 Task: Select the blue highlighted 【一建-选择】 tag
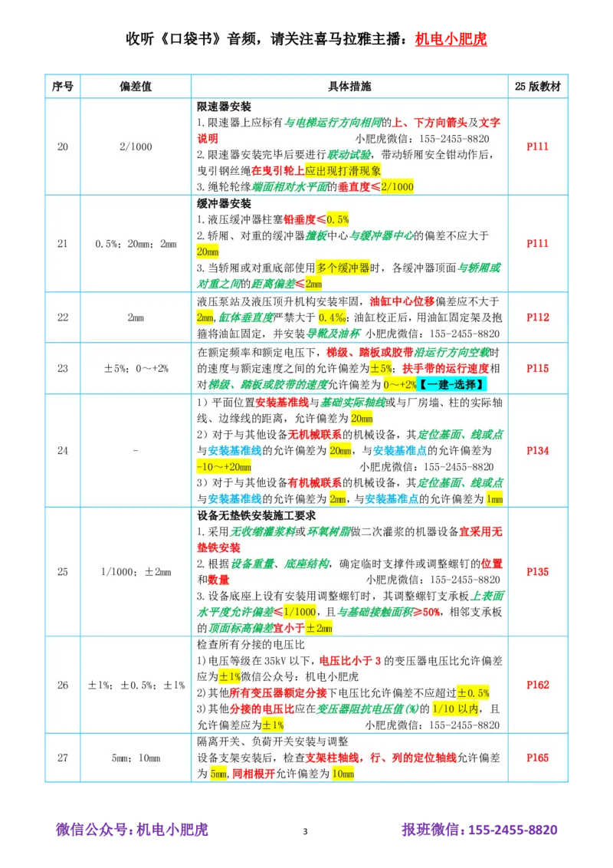(452, 385)
